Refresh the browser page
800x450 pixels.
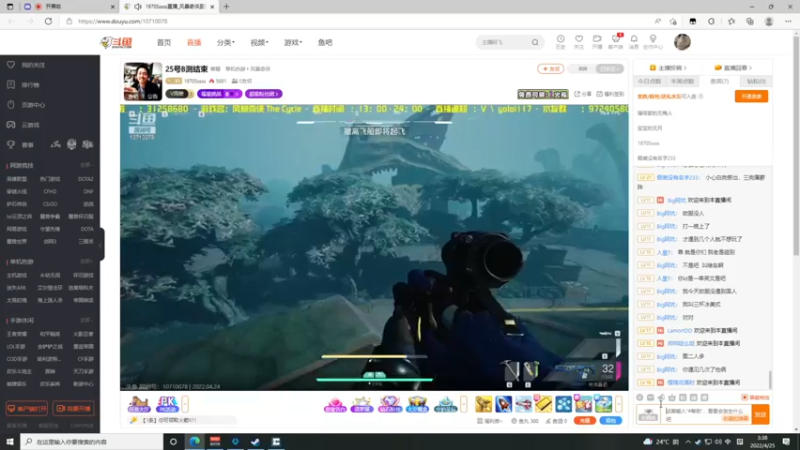click(48, 21)
